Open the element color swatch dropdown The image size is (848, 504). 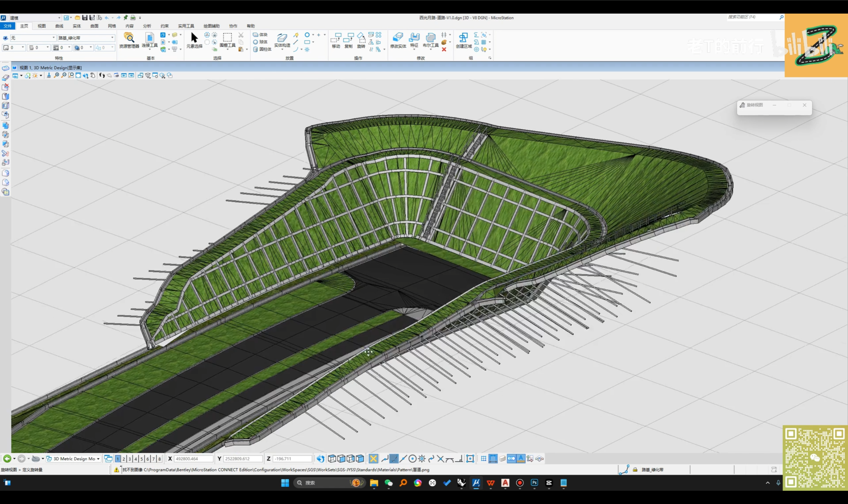(23, 48)
